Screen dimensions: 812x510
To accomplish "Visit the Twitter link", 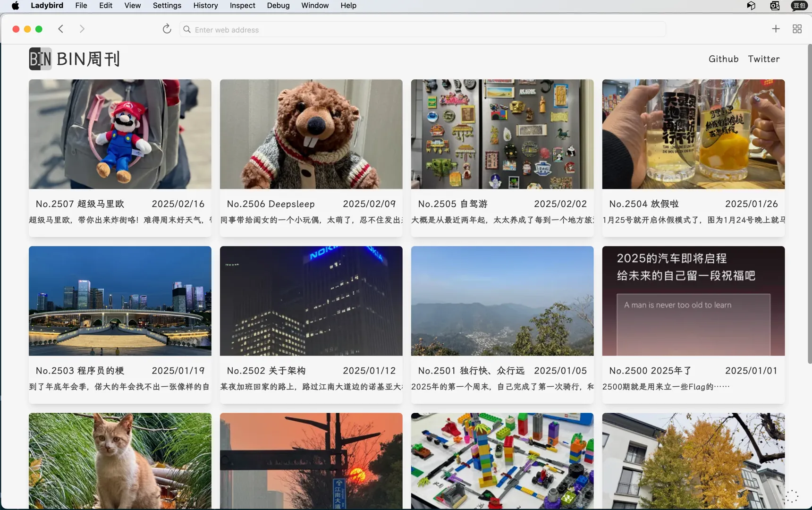I will click(x=763, y=59).
